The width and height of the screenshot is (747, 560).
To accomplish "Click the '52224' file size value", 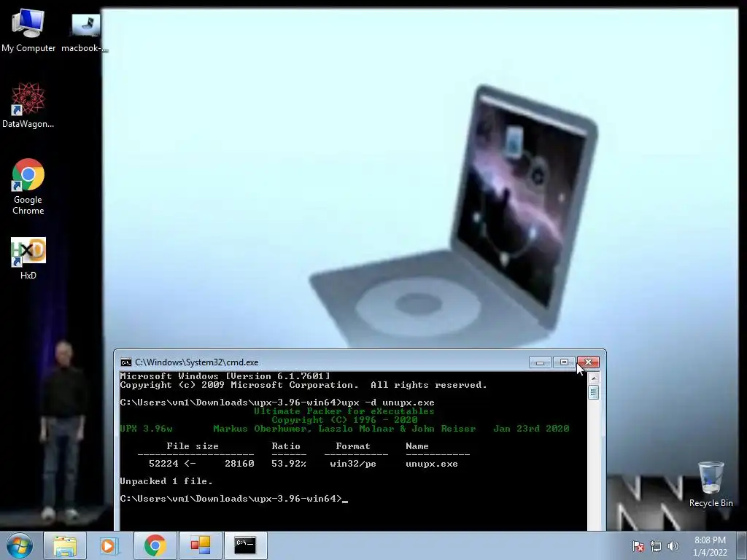I will (x=163, y=464).
